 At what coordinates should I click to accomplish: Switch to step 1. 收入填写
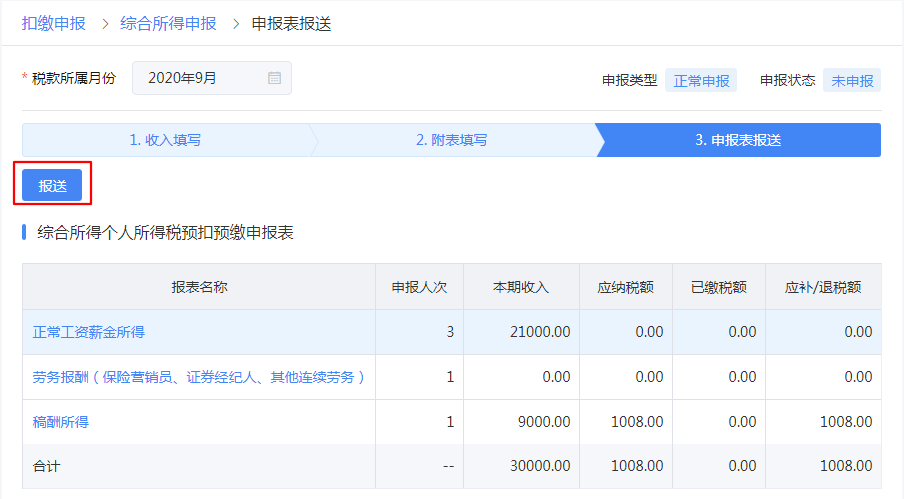[x=165, y=140]
